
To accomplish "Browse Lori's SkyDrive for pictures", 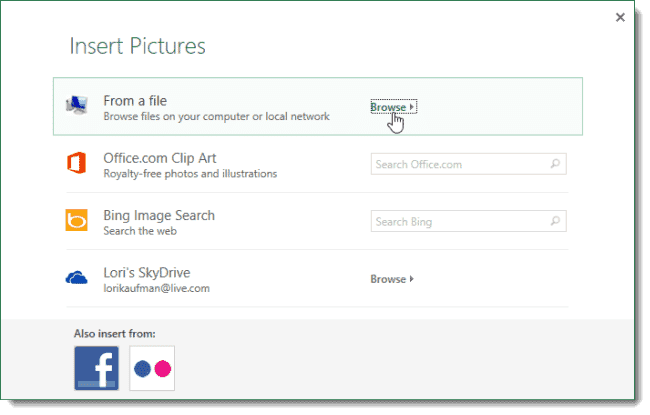I will (392, 279).
